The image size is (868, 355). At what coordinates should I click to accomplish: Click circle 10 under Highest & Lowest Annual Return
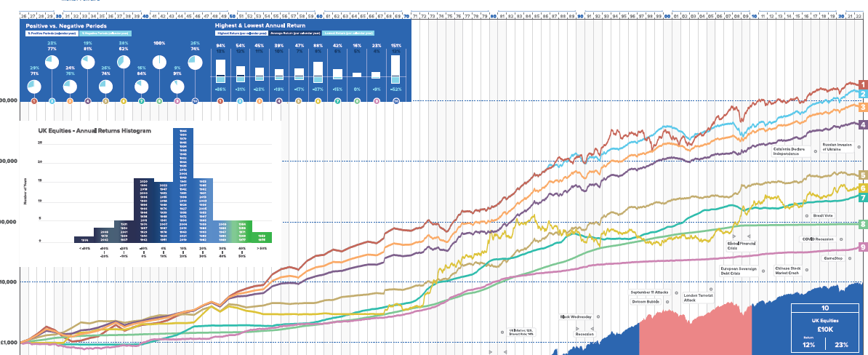pos(395,101)
